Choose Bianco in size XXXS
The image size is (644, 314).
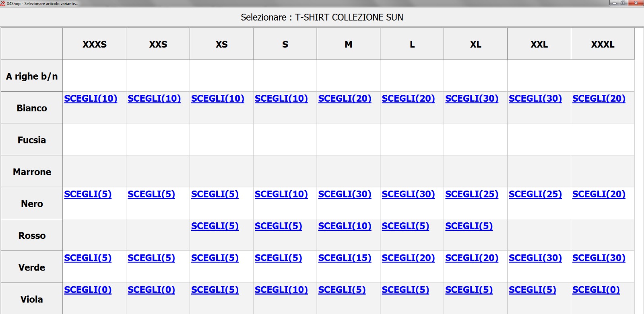click(x=91, y=99)
